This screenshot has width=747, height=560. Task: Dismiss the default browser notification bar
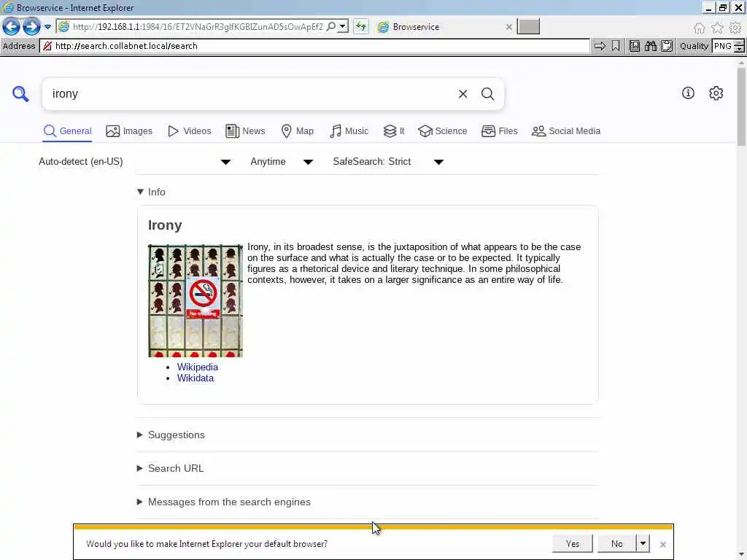(662, 544)
